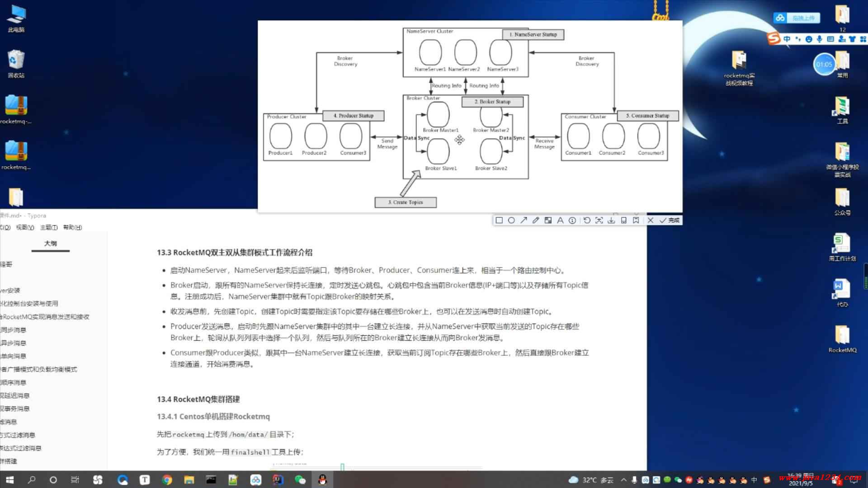Open the 主题(T) menu in Typora

(49, 227)
